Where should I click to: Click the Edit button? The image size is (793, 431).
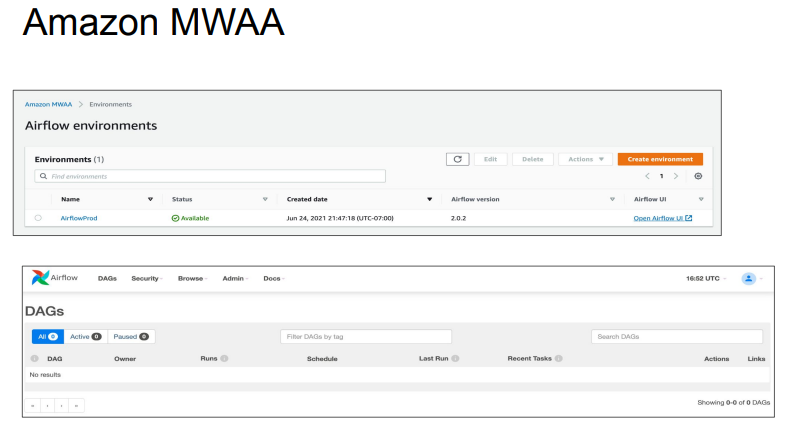490,159
